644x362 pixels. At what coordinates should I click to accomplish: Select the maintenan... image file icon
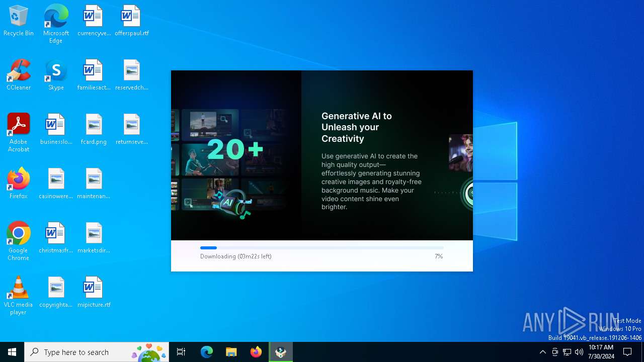pos(94,184)
